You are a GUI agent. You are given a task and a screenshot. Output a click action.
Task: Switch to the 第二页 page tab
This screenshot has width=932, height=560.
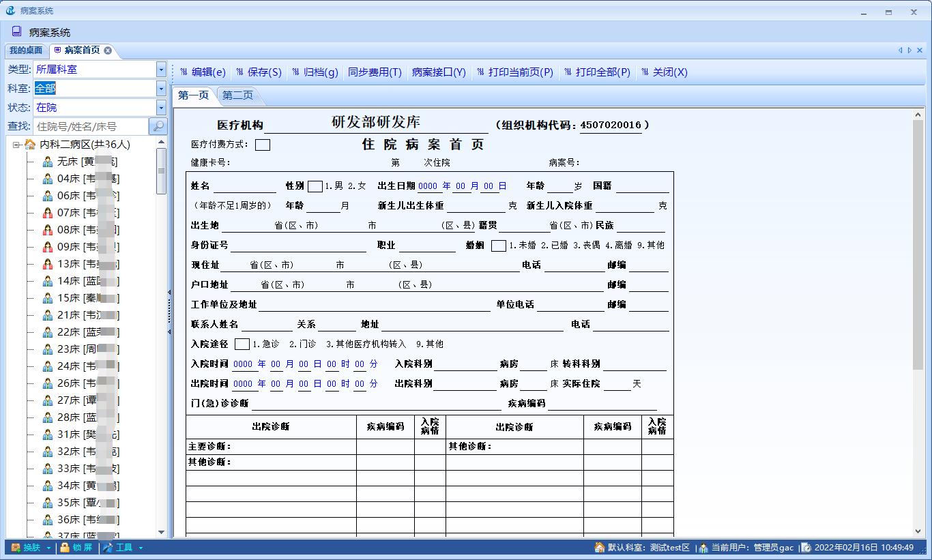click(x=237, y=95)
